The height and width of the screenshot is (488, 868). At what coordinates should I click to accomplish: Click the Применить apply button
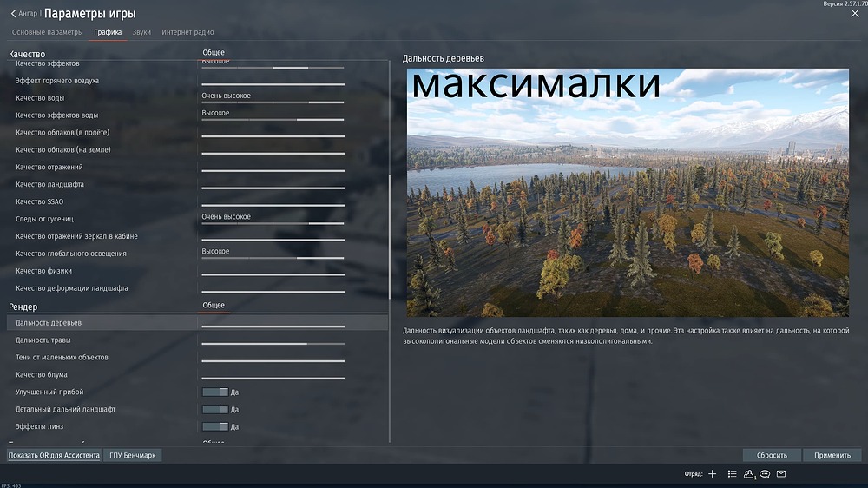[x=832, y=455]
